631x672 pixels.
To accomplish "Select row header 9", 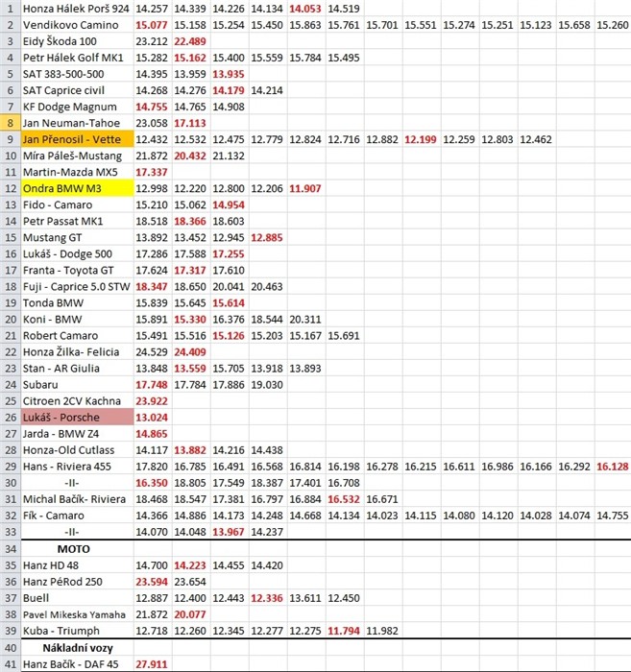I will (10, 139).
